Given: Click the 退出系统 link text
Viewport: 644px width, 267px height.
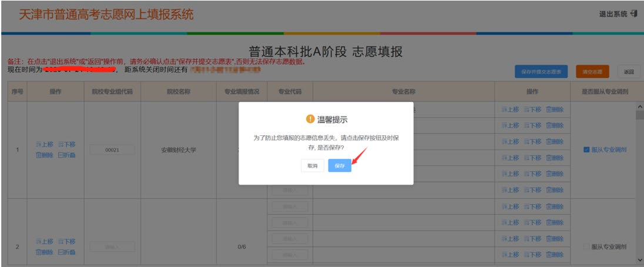Looking at the screenshot, I should click(613, 14).
